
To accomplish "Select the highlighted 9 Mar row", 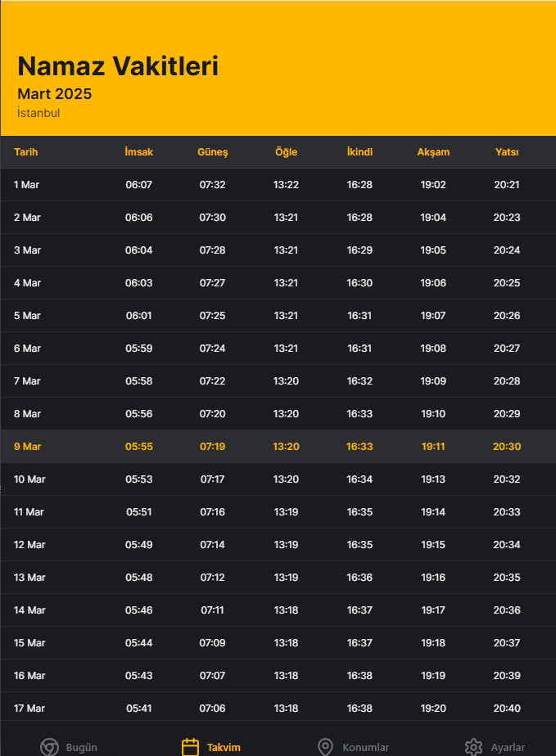I will 278,447.
